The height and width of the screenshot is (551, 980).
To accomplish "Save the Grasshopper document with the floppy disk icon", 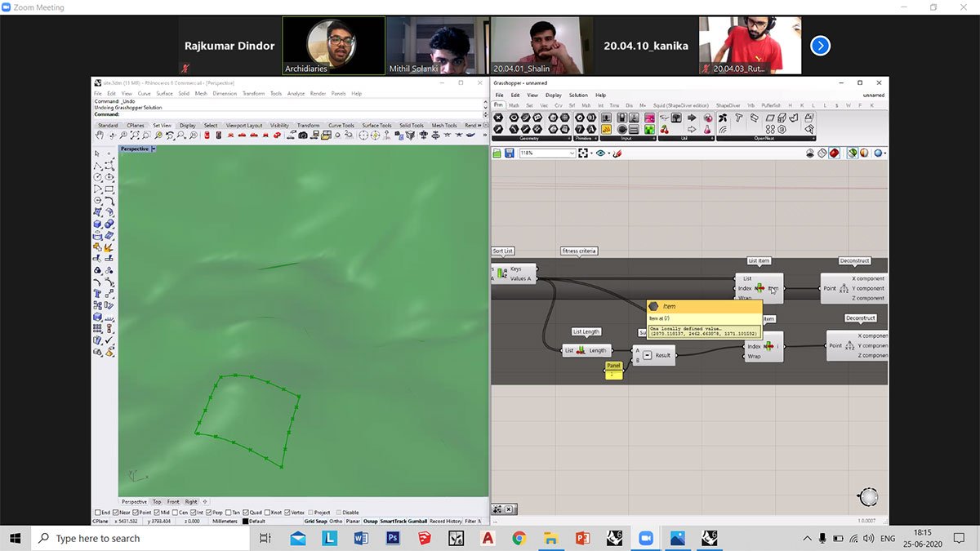I will pyautogui.click(x=509, y=153).
